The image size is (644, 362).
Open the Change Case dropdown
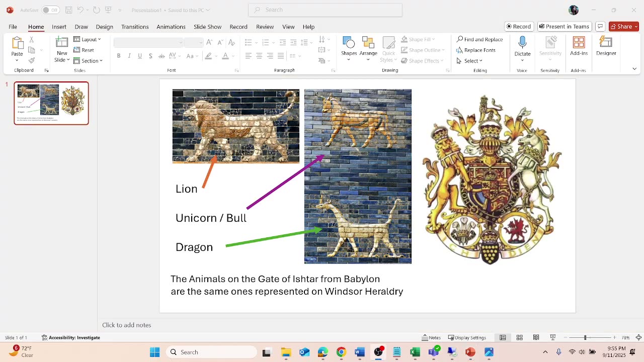(x=192, y=56)
